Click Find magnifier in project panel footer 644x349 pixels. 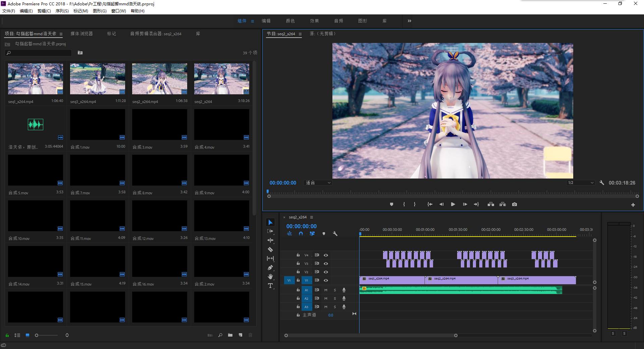click(x=220, y=335)
